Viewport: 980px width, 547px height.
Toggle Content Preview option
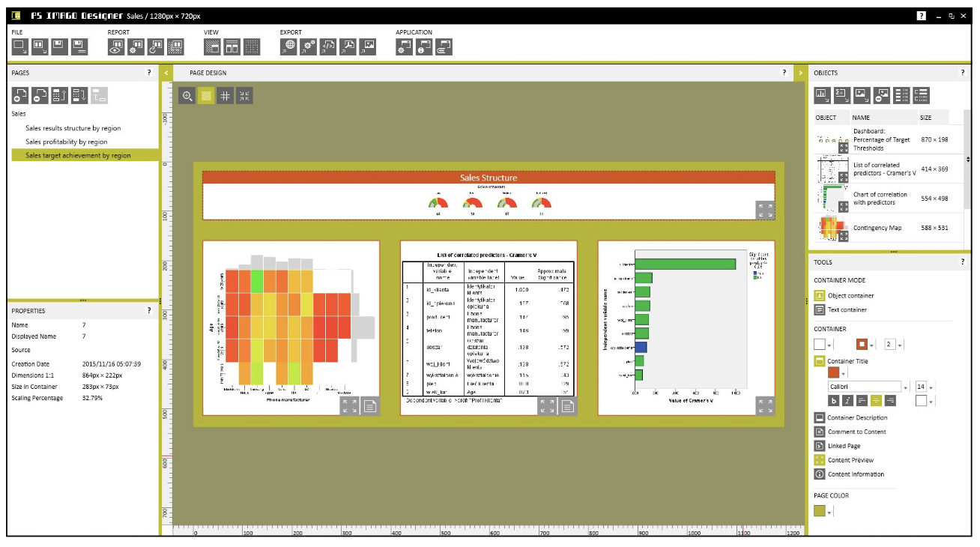pyautogui.click(x=820, y=460)
